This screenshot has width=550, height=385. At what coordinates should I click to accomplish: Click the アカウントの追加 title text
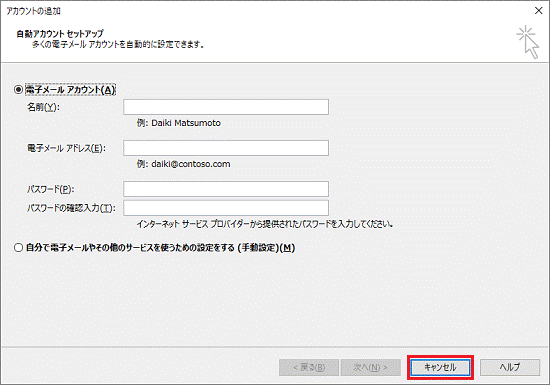(x=33, y=11)
